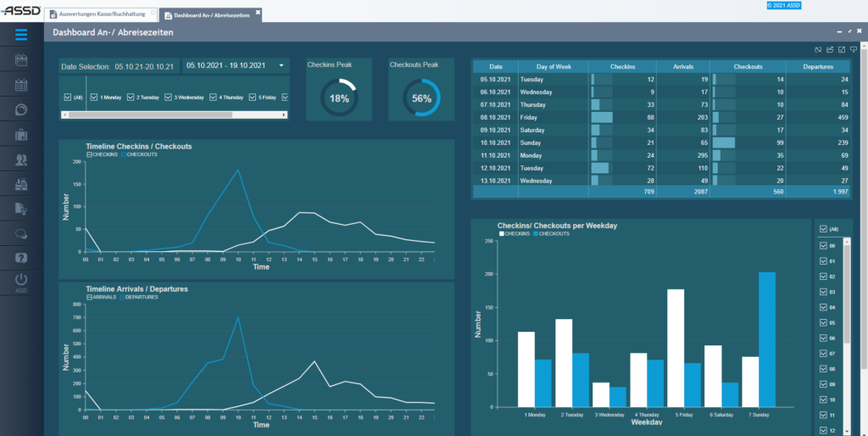Click the checkins total 709 cell
Viewport: 868px width, 436px height.
pyautogui.click(x=623, y=192)
